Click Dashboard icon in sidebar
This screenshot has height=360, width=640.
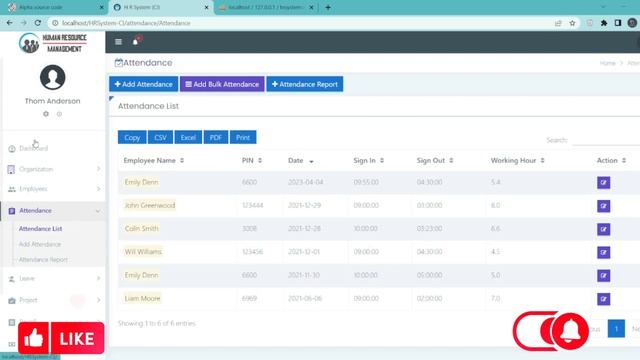(12, 149)
